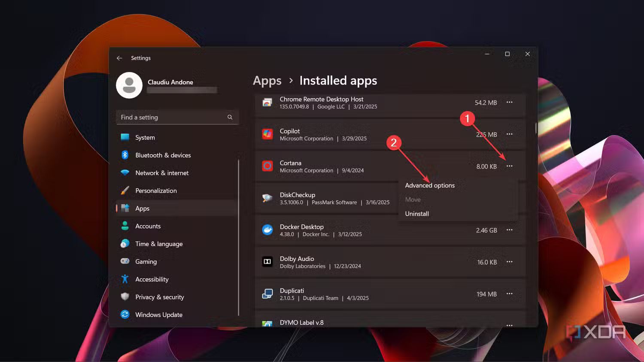Image resolution: width=644 pixels, height=362 pixels.
Task: Click the Docker Desktop whale icon
Action: tap(267, 230)
